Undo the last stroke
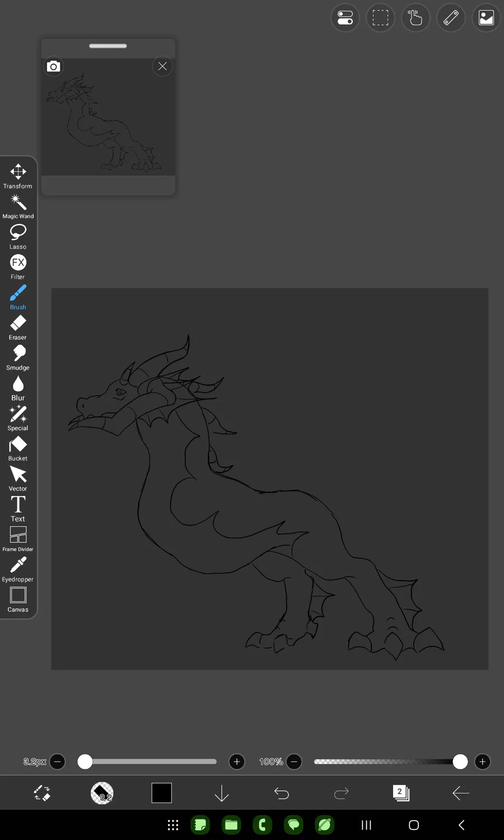The image size is (504, 840). point(282,793)
